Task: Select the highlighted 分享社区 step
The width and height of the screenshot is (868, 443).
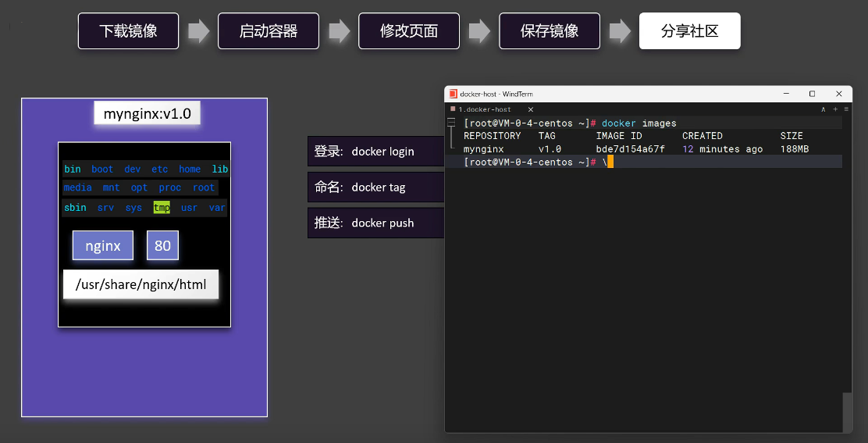Action: (689, 31)
